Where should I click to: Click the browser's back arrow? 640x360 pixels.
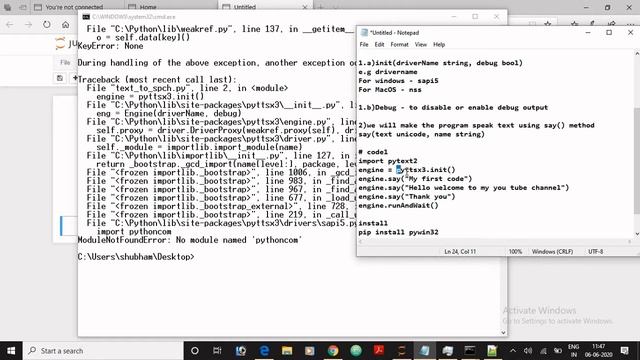tap(9, 24)
